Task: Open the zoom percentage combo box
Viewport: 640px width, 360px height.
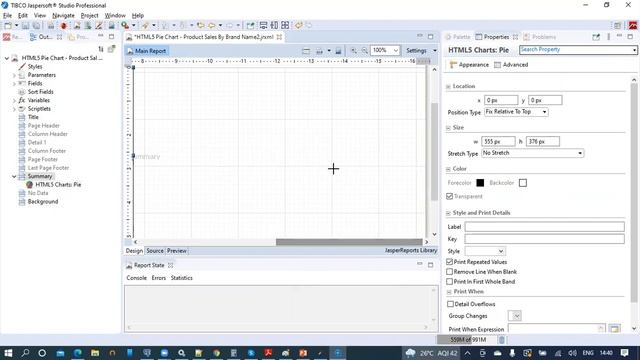Action: (x=385, y=51)
